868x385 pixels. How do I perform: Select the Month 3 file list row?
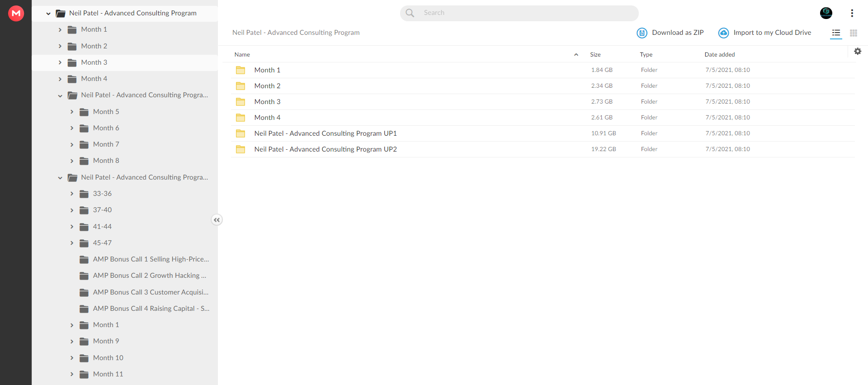point(542,102)
